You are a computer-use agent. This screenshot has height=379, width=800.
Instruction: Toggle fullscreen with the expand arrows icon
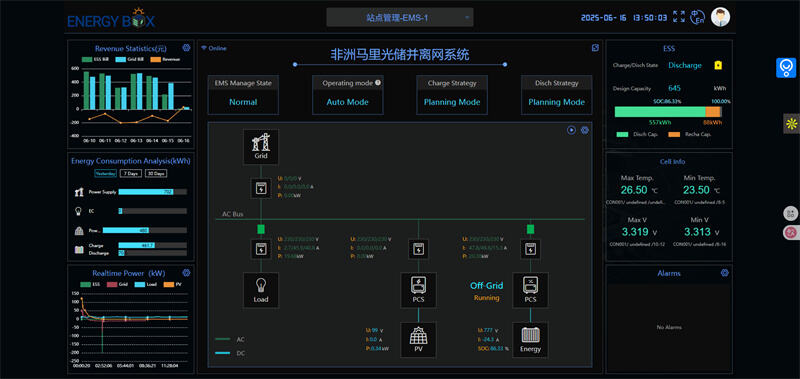pos(679,16)
